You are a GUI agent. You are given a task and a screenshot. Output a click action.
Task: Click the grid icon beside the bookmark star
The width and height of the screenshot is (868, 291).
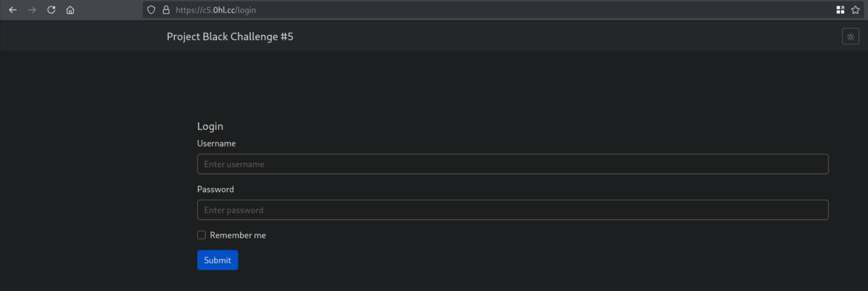tap(840, 10)
